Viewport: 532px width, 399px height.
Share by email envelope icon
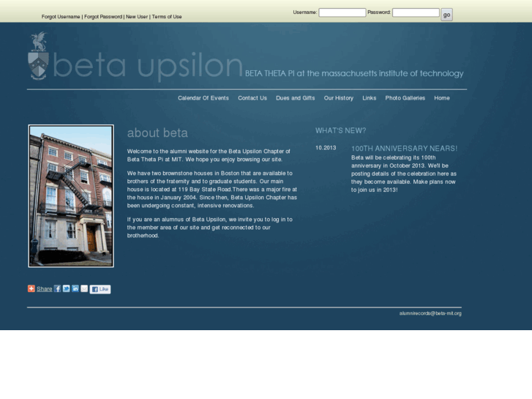pyautogui.click(x=84, y=288)
